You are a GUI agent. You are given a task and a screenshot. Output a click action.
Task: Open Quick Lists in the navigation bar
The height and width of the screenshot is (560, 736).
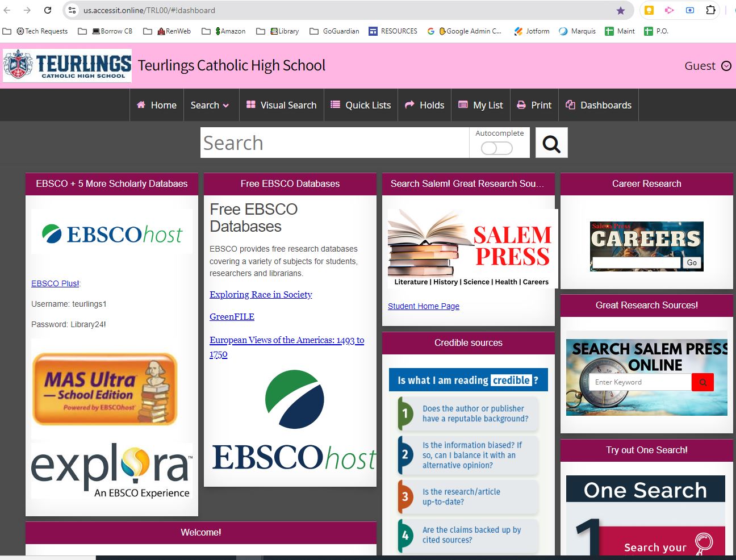(x=361, y=105)
